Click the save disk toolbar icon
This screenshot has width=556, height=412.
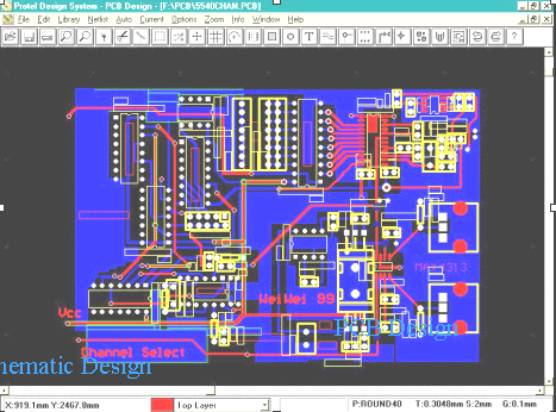29,37
